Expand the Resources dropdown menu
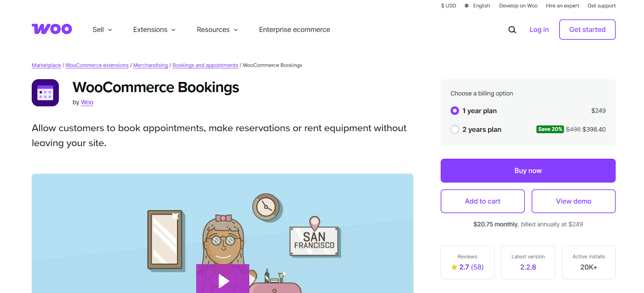 point(217,30)
